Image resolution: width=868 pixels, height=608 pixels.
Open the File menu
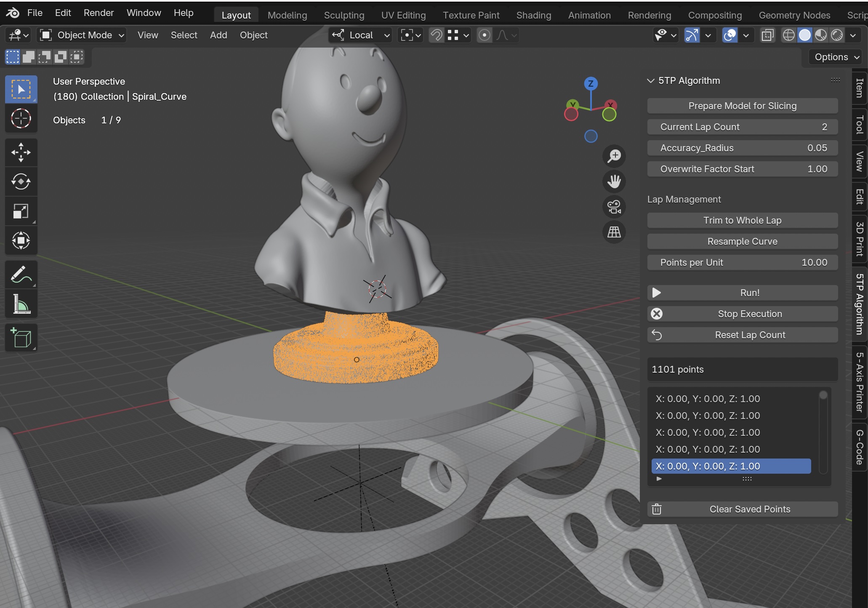pyautogui.click(x=35, y=13)
